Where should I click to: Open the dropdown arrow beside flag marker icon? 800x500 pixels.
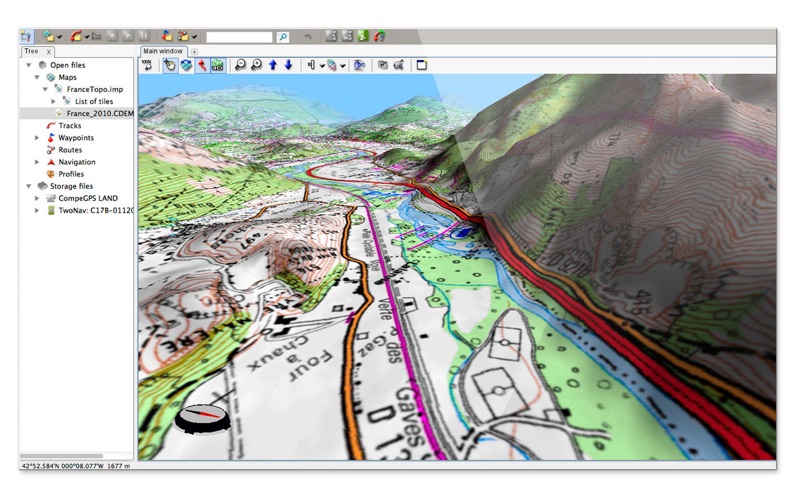[322, 66]
